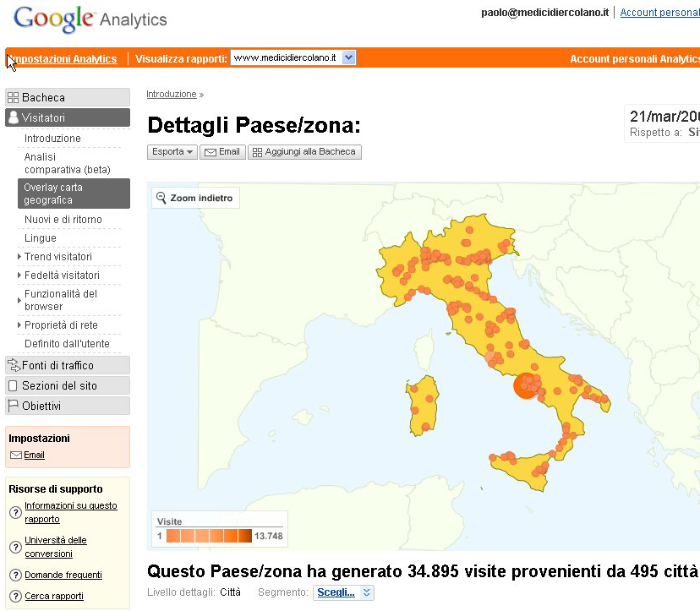This screenshot has width=700, height=611.
Task: Open Obiettivi section
Action: click(x=68, y=406)
